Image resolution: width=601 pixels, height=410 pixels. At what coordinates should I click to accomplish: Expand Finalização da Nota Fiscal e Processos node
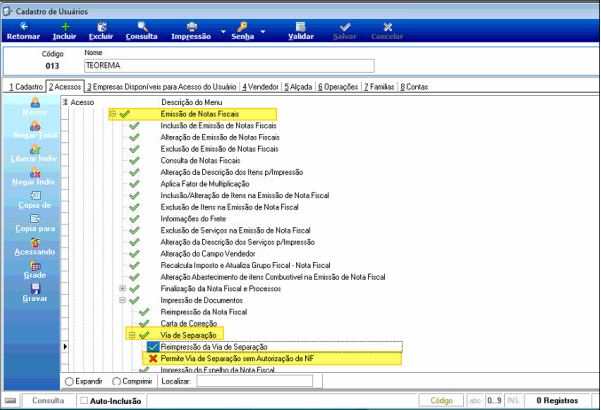(122, 288)
